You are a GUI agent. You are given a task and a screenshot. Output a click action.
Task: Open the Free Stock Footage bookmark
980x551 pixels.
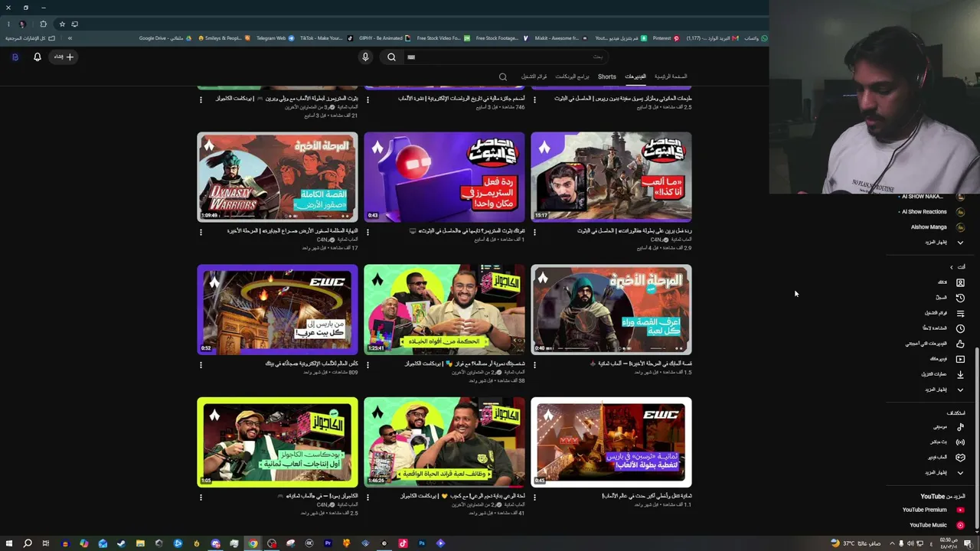click(x=501, y=38)
